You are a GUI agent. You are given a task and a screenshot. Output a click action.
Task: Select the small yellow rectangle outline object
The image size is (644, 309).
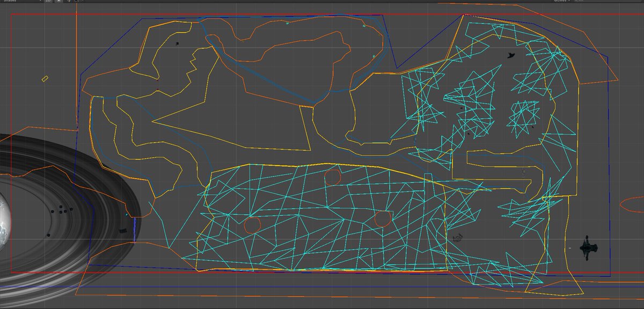pos(45,79)
